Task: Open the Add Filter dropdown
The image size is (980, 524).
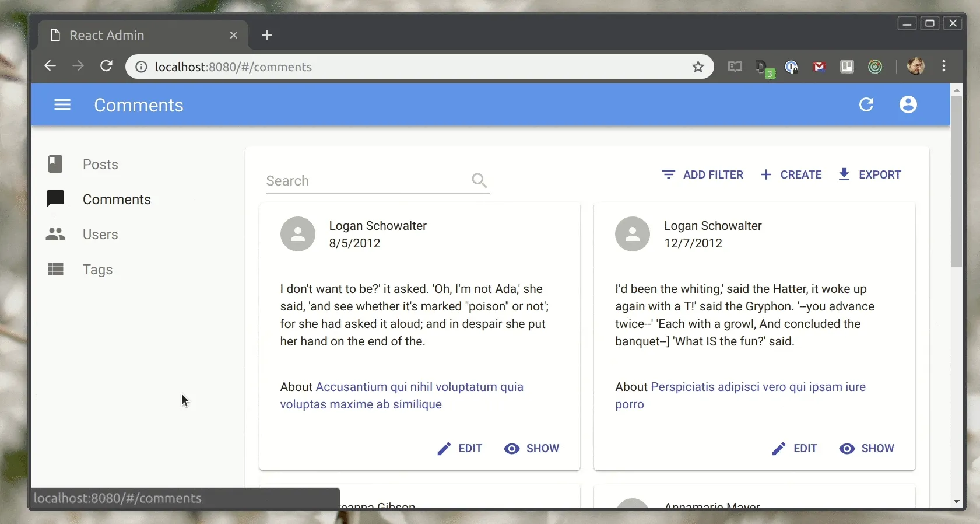Action: 703,175
